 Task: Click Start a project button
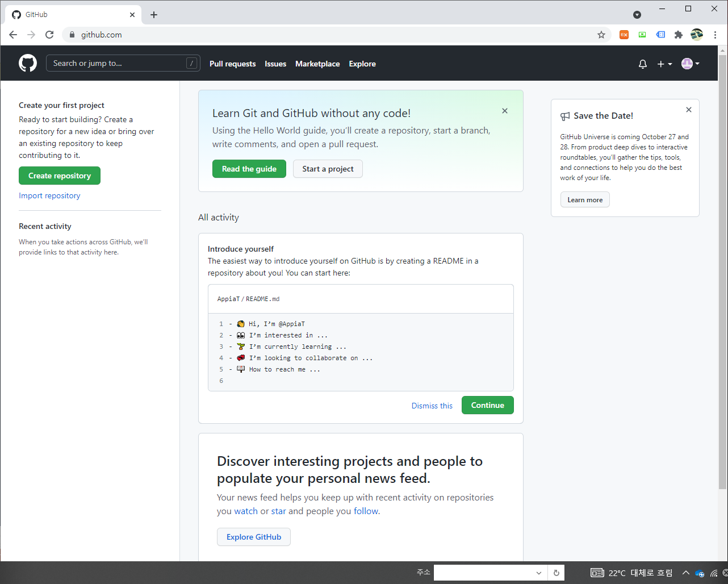tap(328, 169)
